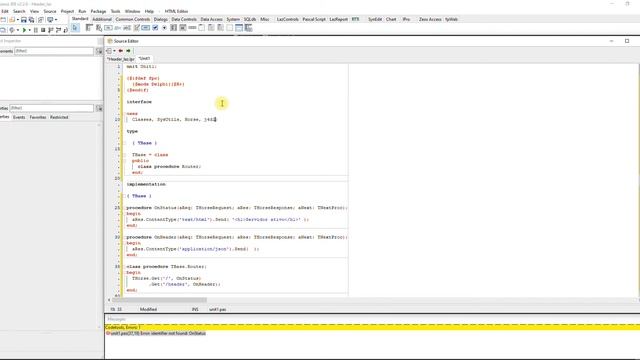Image resolution: width=640 pixels, height=360 pixels.
Task: Open dropdown next to Toggle Form/Unit icon
Action: point(56,20)
